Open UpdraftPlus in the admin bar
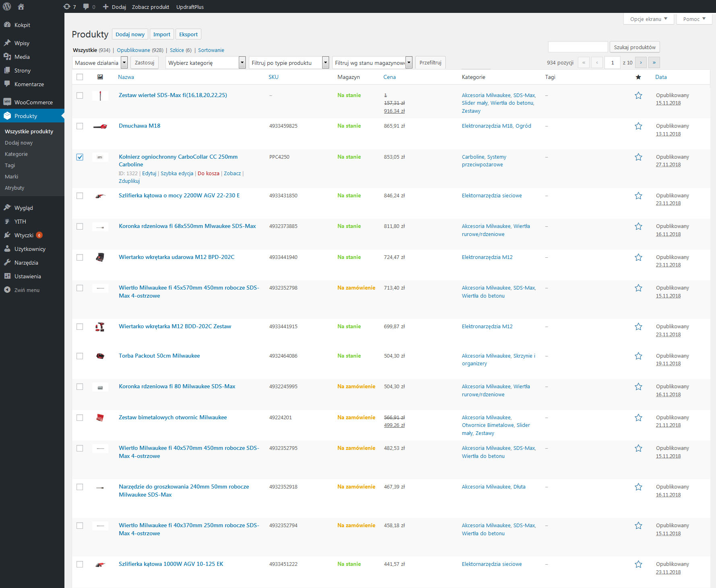The width and height of the screenshot is (716, 588). (190, 7)
